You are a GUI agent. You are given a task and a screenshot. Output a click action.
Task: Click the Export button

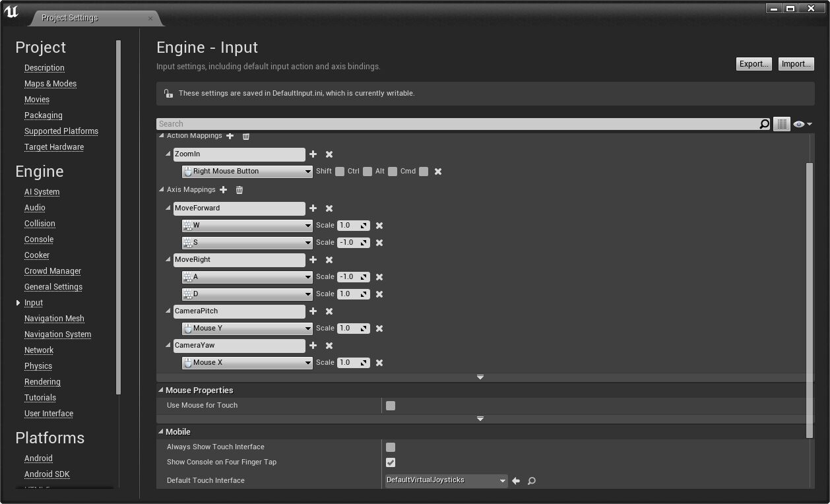[x=753, y=63]
